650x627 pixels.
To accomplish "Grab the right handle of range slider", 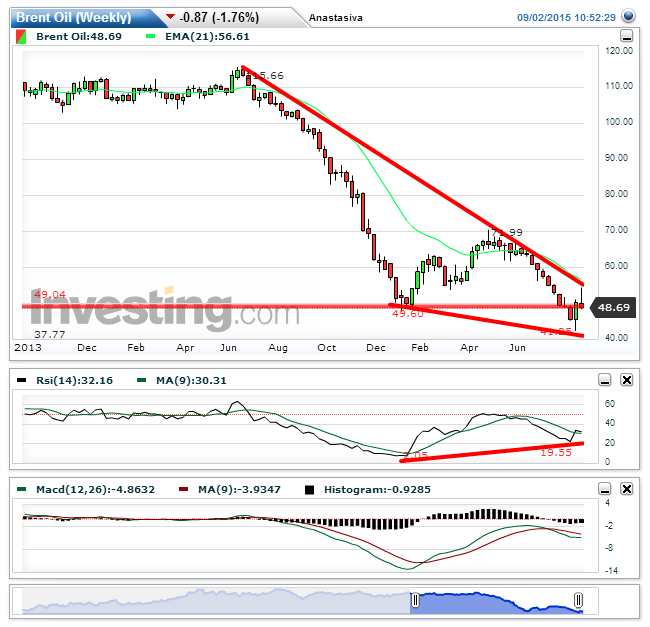I will click(578, 600).
